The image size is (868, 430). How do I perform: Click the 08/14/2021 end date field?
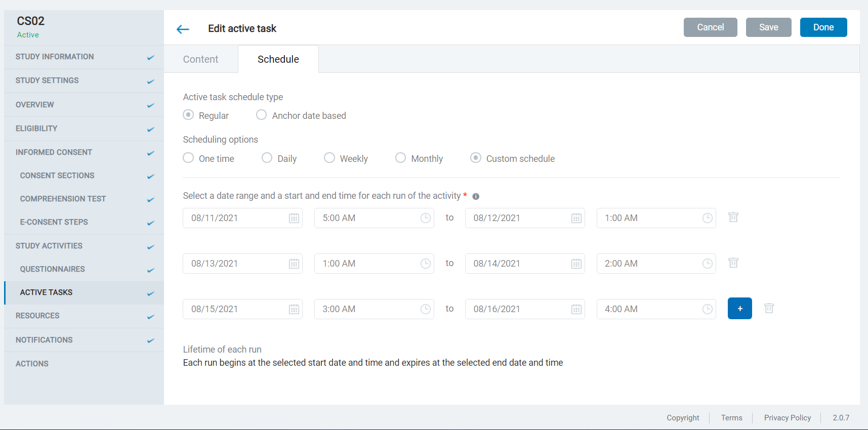[525, 264]
